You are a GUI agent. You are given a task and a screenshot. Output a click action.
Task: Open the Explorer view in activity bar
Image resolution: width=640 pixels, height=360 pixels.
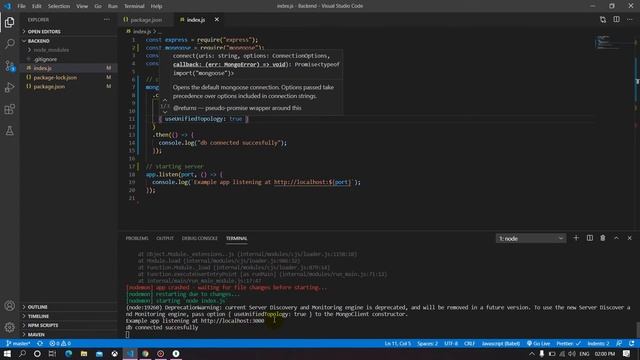tap(9, 22)
